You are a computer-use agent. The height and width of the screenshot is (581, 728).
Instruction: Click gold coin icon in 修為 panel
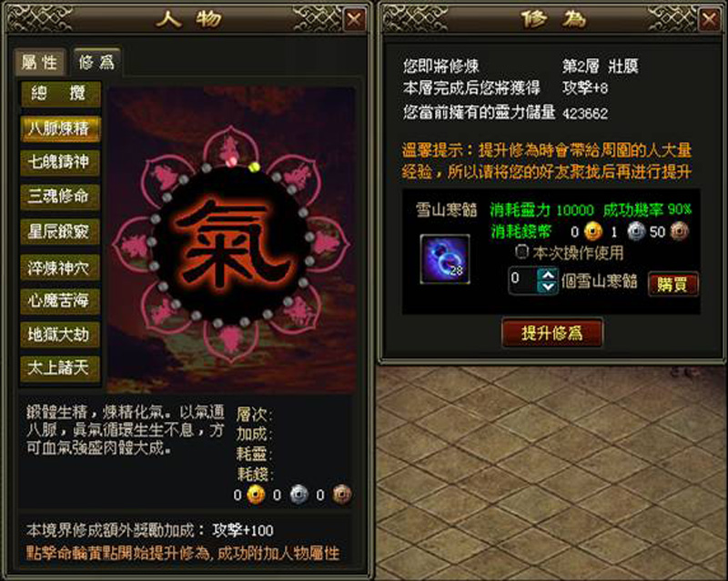[x=593, y=231]
